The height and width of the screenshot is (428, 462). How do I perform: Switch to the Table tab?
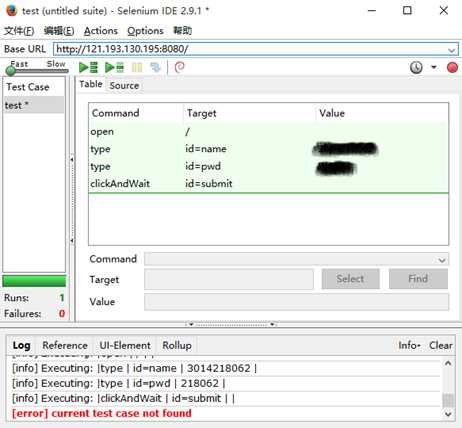point(91,84)
